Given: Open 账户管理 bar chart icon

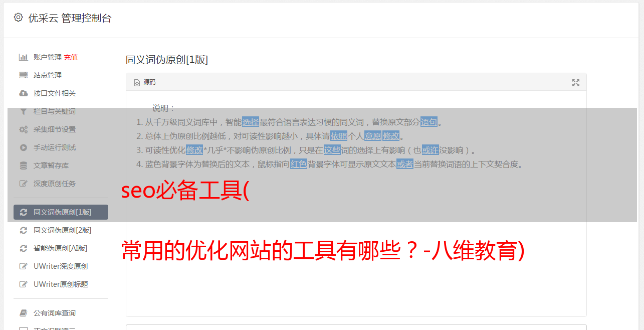Looking at the screenshot, I should coord(23,57).
